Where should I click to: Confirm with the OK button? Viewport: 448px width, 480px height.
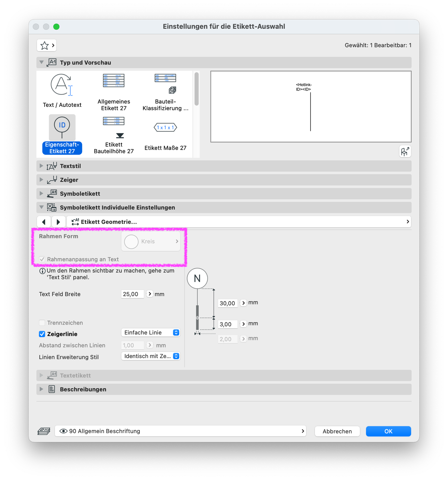click(x=389, y=431)
